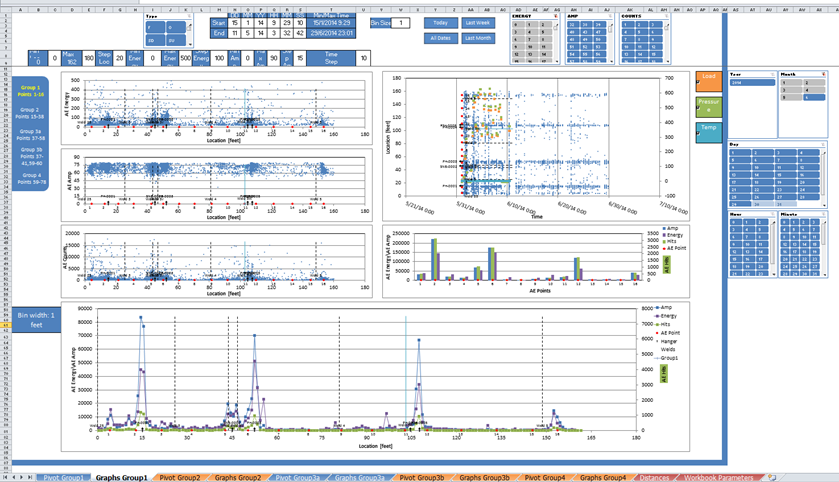
Task: Switch to Graphs Group4 sheet tab
Action: 602,478
